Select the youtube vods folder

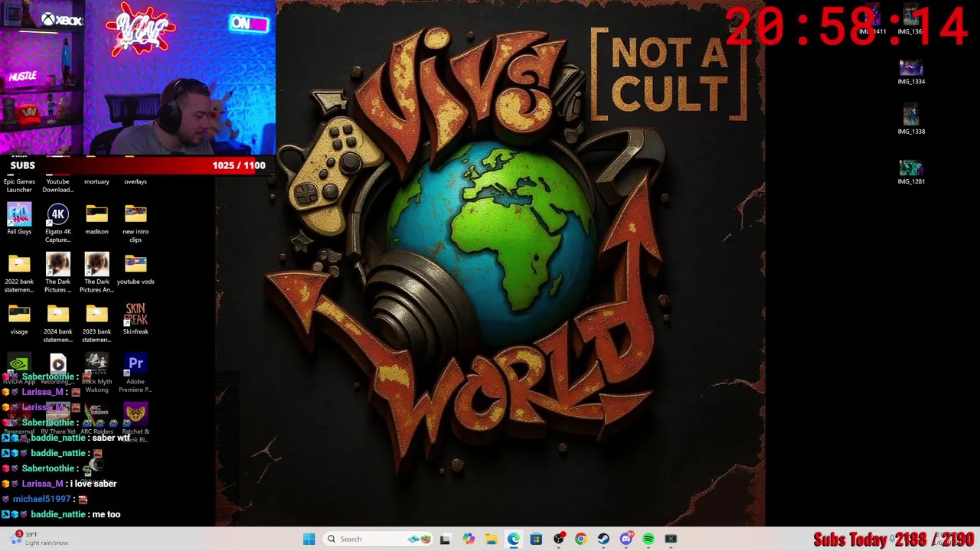tap(136, 269)
